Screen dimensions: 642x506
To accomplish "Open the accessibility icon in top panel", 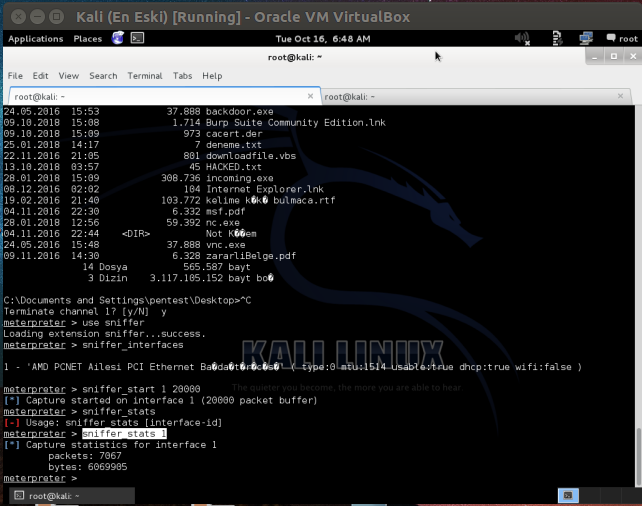I will tap(557, 38).
